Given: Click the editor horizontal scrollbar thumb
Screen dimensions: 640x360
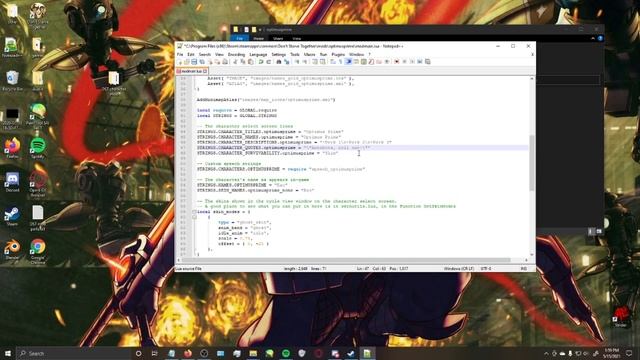Looking at the screenshot, I should (x=346, y=260).
